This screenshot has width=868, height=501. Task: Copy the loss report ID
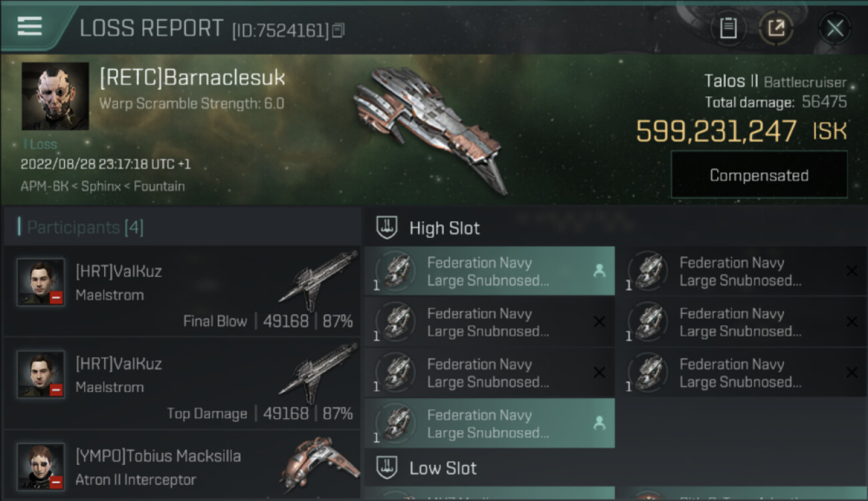pos(338,30)
